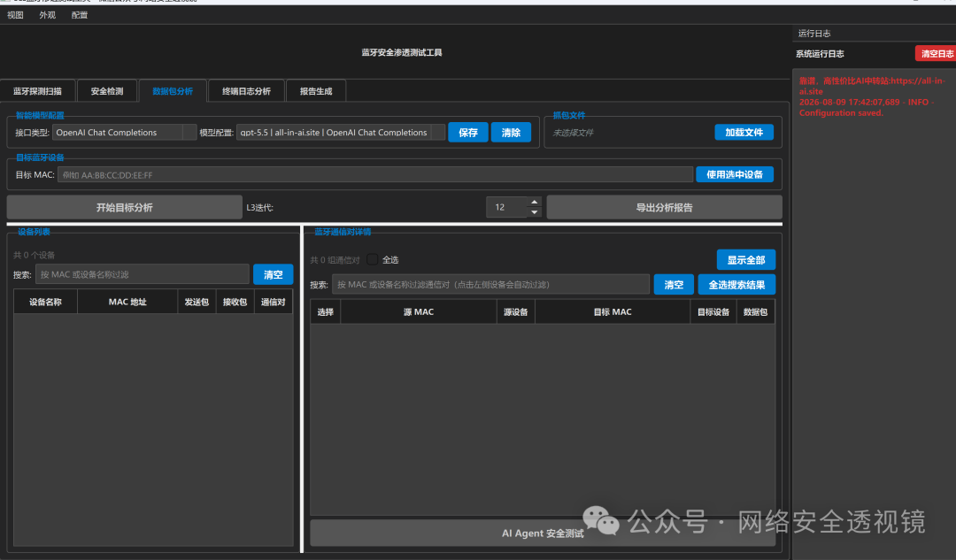Switch to the 安全检测 tab
Image resolution: width=956 pixels, height=560 pixels.
(107, 91)
